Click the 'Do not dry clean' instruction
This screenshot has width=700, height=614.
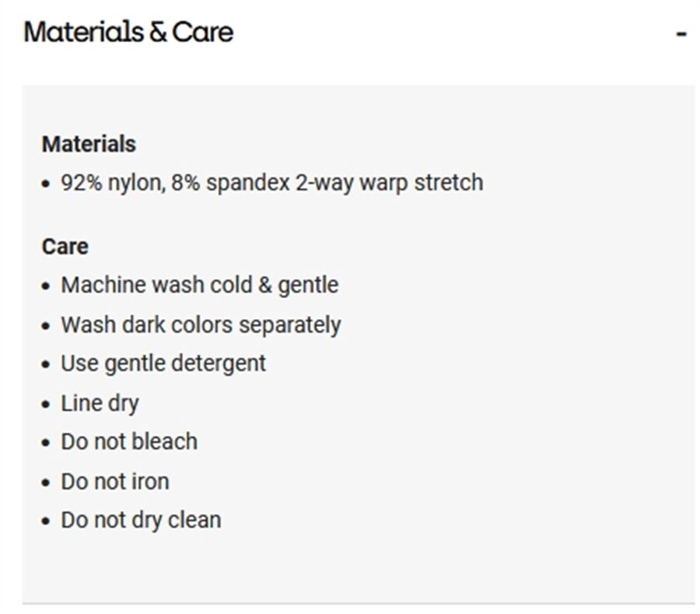coord(141,520)
